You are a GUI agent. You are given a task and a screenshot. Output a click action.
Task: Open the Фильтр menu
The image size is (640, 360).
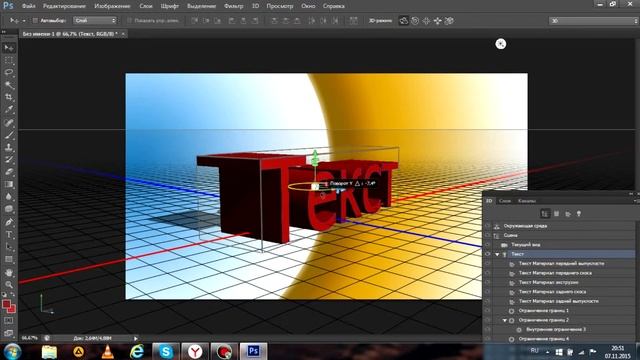coord(233,6)
